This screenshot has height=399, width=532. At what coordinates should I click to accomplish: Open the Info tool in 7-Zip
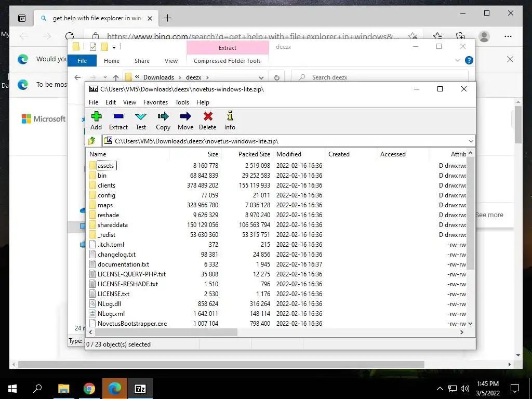tap(230, 121)
